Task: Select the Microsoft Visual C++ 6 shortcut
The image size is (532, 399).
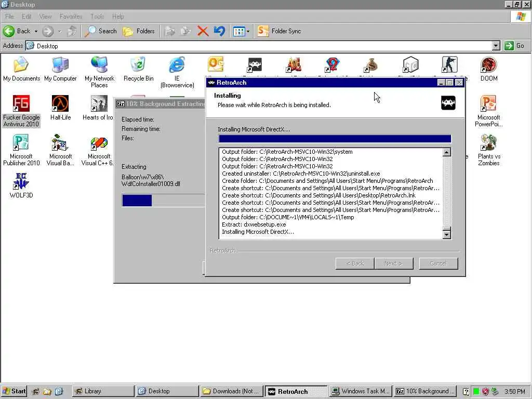Action: click(x=98, y=150)
